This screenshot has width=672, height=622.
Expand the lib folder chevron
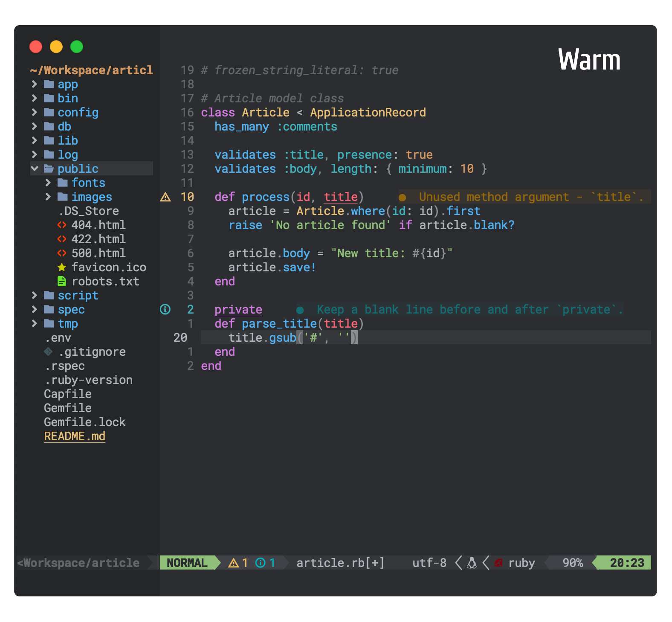(x=35, y=140)
